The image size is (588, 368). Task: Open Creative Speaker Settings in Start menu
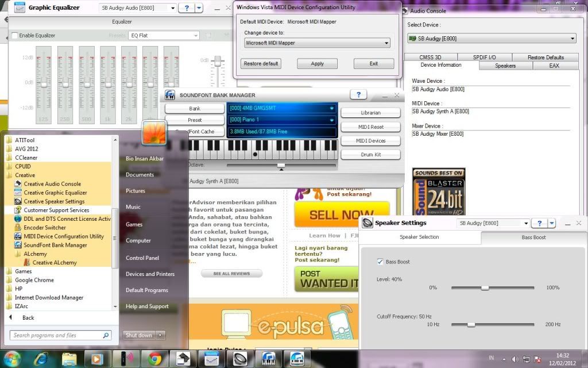54,201
